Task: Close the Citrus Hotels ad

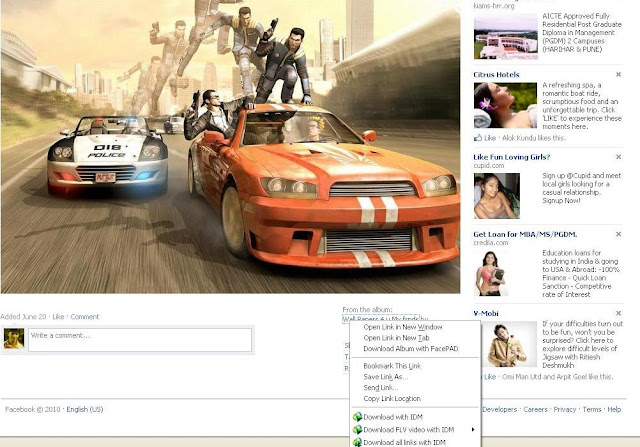Action: [x=618, y=75]
